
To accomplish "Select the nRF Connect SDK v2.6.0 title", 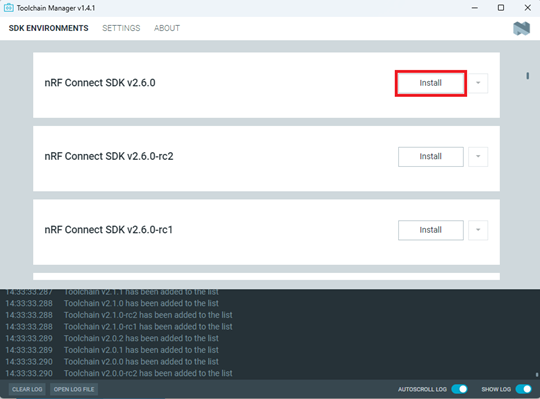I will pos(100,83).
